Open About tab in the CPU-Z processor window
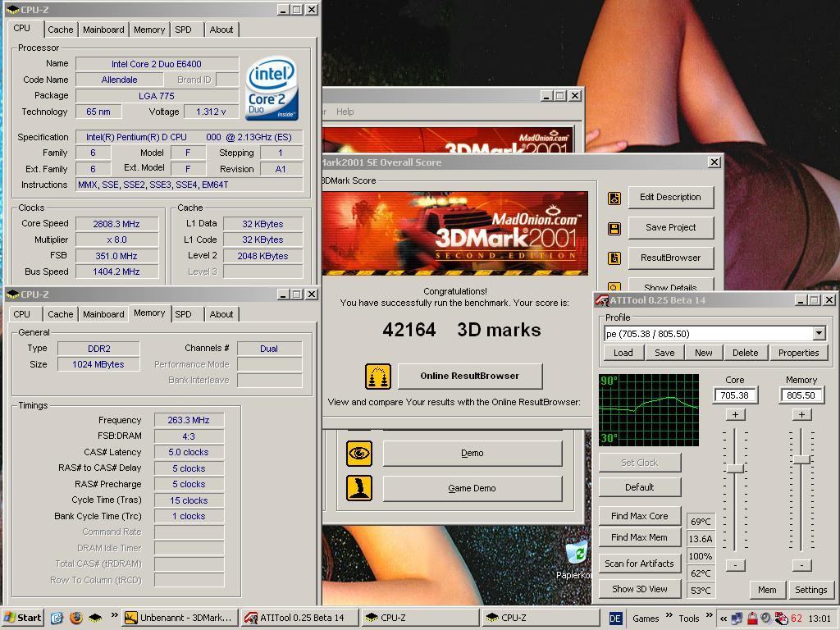 click(221, 30)
